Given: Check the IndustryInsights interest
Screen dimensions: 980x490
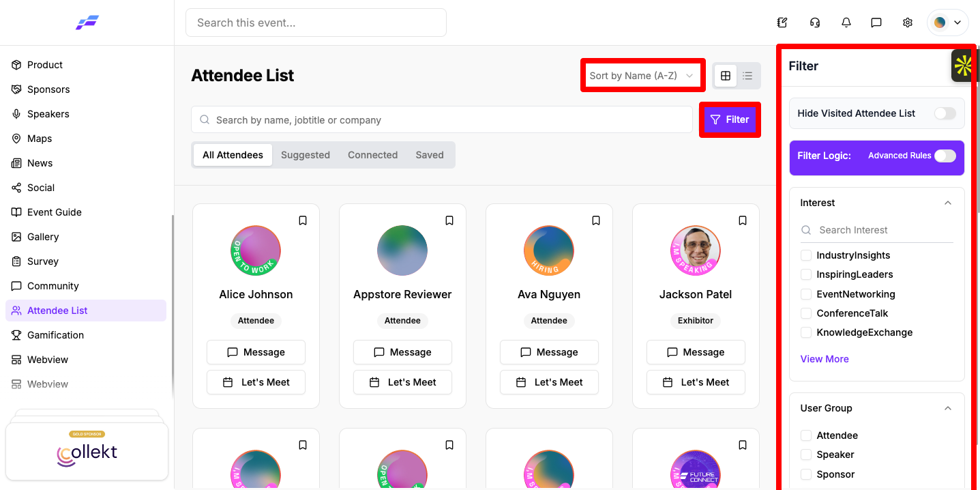Looking at the screenshot, I should pyautogui.click(x=806, y=255).
